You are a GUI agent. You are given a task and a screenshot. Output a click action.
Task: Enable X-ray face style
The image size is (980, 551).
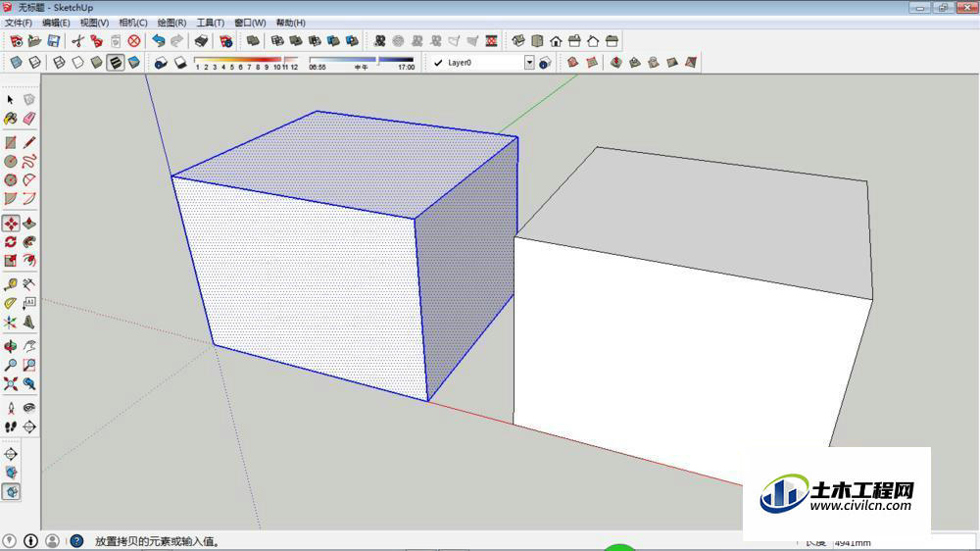(x=17, y=63)
